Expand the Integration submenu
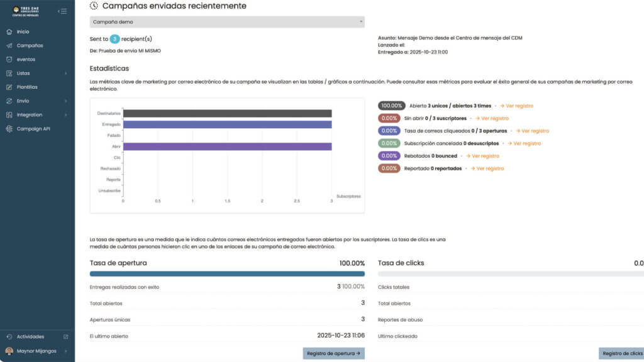Screen dimensions: 644x362 click(x=65, y=114)
